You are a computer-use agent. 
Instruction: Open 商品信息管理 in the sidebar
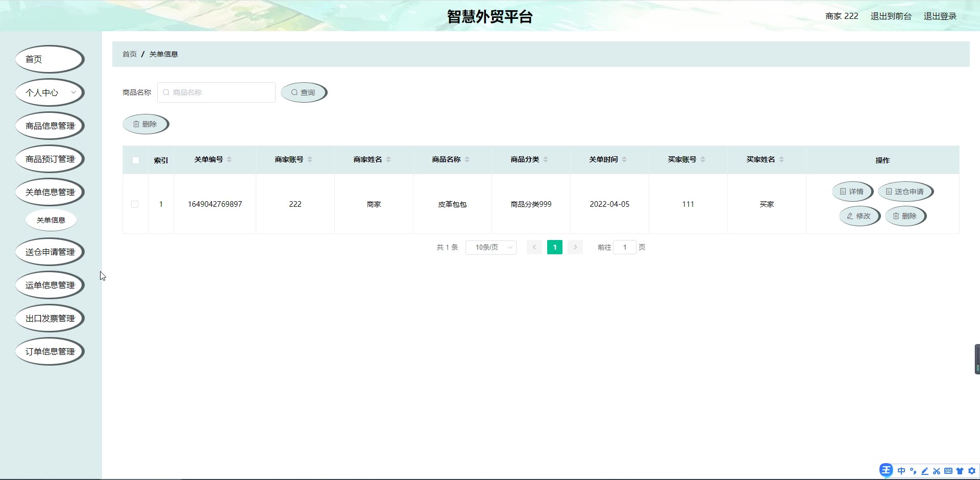(x=50, y=126)
